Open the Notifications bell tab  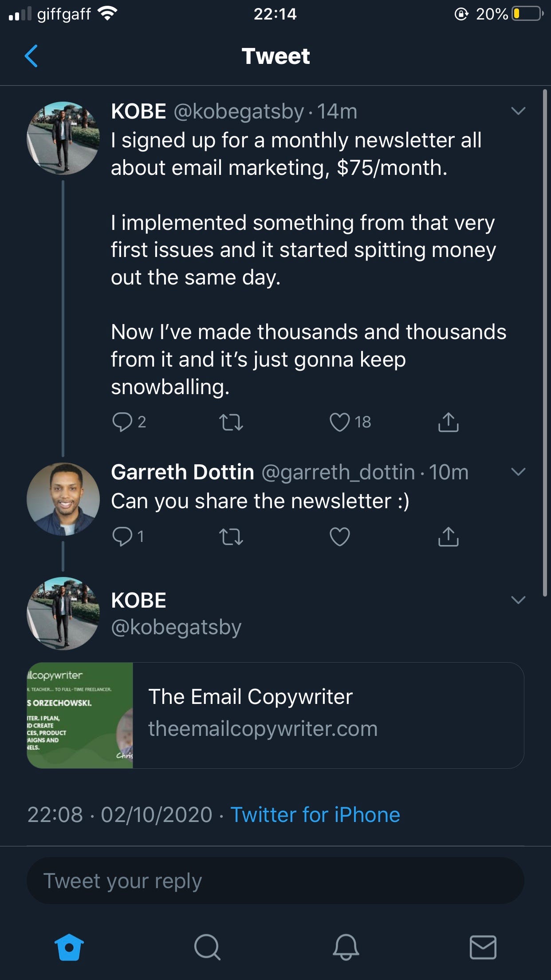point(346,947)
